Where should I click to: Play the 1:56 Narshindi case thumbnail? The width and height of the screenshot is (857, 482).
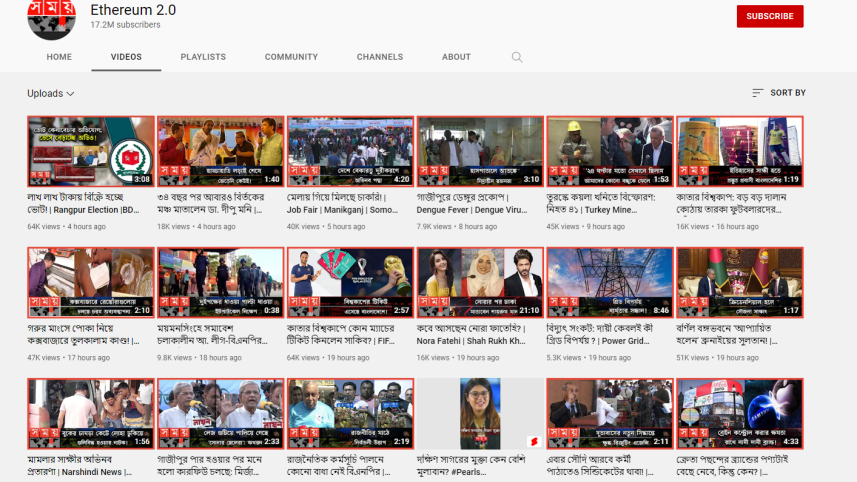click(91, 414)
